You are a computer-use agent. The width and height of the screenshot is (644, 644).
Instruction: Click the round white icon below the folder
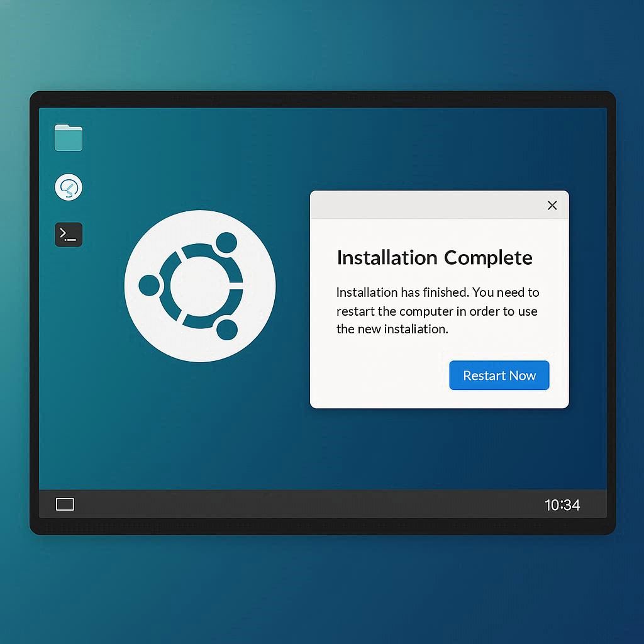69,187
